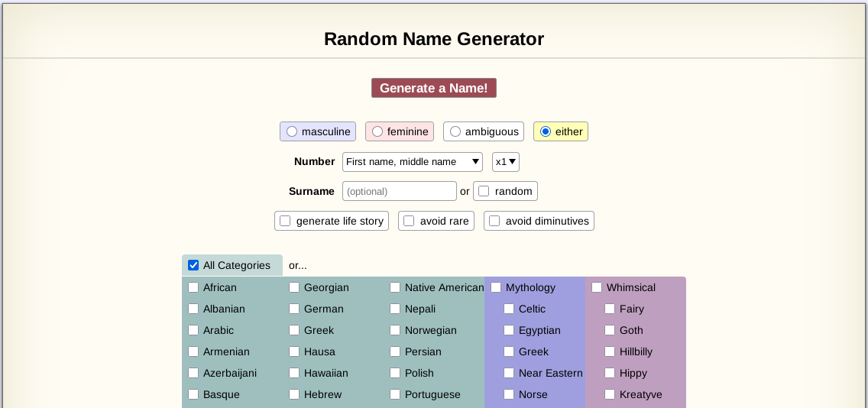
Task: Open the x1 quantity dropdown
Action: [x=506, y=161]
